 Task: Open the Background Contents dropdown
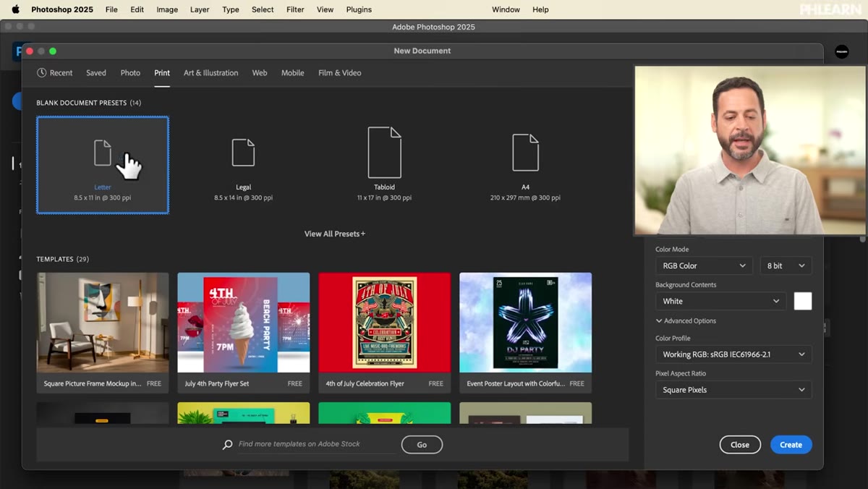tap(720, 301)
